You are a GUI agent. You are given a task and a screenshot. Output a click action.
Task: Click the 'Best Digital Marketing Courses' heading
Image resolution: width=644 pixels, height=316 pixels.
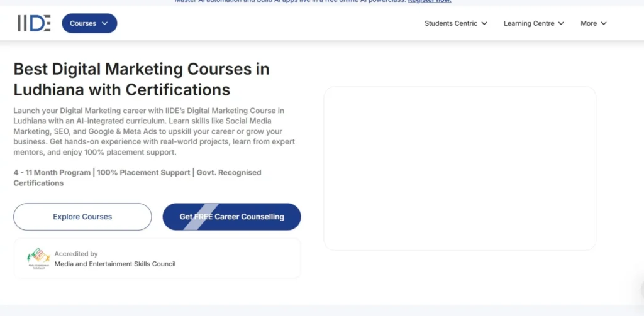point(142,79)
